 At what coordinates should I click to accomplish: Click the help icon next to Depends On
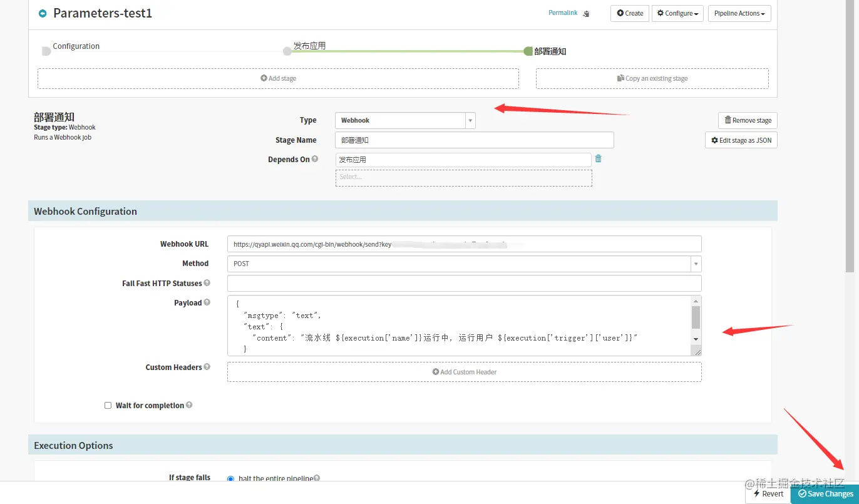pyautogui.click(x=315, y=159)
